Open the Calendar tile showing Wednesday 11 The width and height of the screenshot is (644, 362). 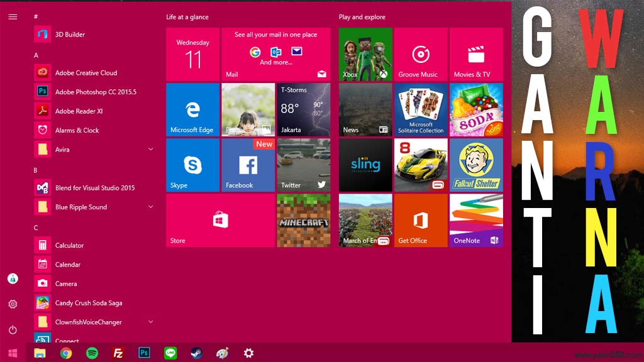pyautogui.click(x=192, y=54)
